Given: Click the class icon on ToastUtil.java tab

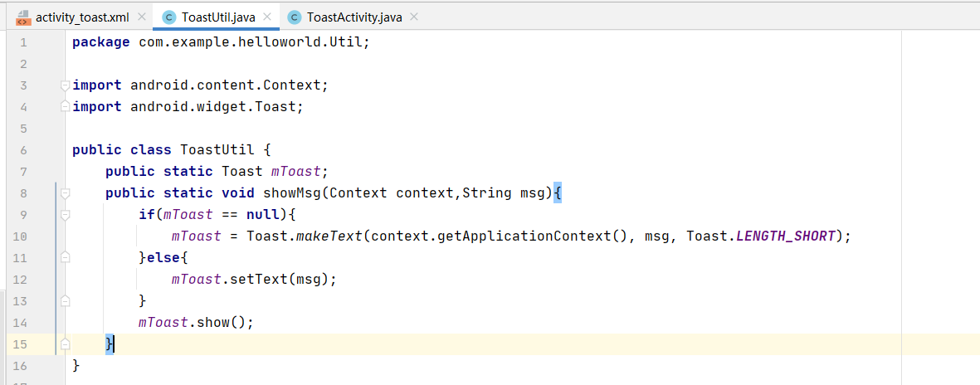Looking at the screenshot, I should pos(168,17).
